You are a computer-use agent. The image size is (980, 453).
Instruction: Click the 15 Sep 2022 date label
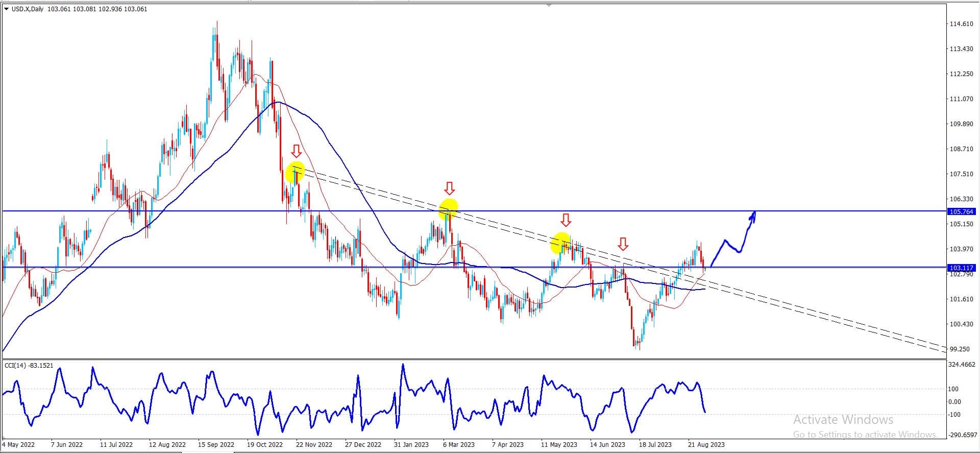(x=216, y=445)
